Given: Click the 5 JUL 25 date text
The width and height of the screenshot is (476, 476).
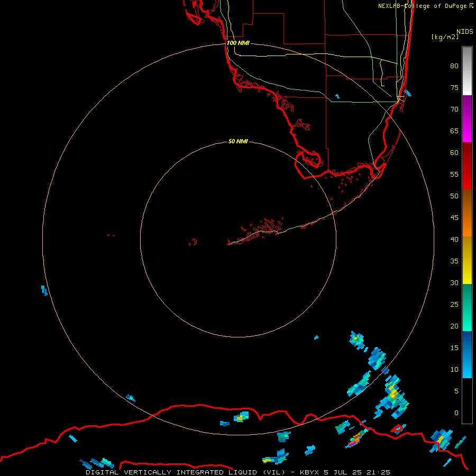Looking at the screenshot, I should tap(343, 472).
